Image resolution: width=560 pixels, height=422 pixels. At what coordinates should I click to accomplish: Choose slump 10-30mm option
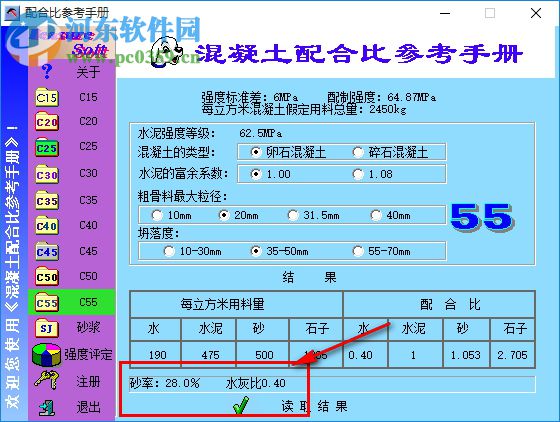tap(169, 251)
